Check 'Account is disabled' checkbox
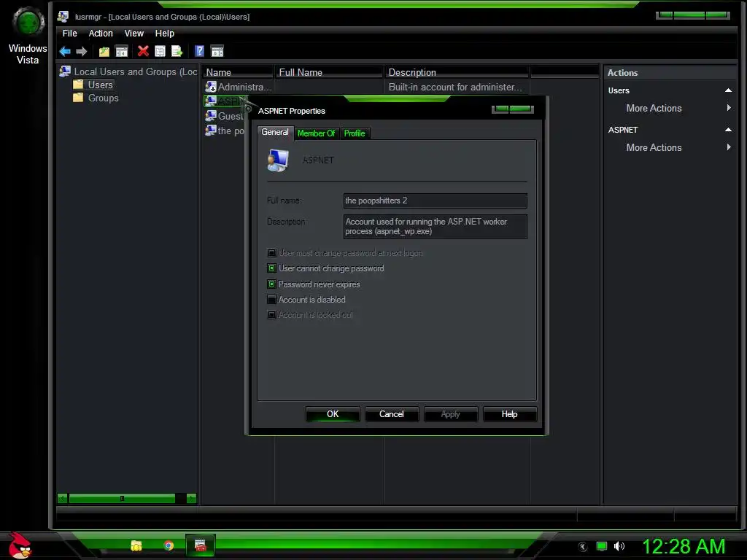 pyautogui.click(x=271, y=300)
